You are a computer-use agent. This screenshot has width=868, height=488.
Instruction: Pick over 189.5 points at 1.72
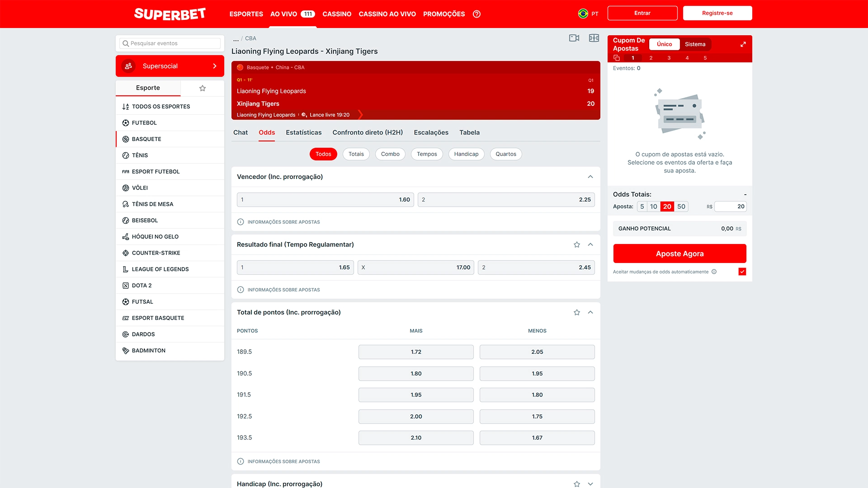(416, 352)
